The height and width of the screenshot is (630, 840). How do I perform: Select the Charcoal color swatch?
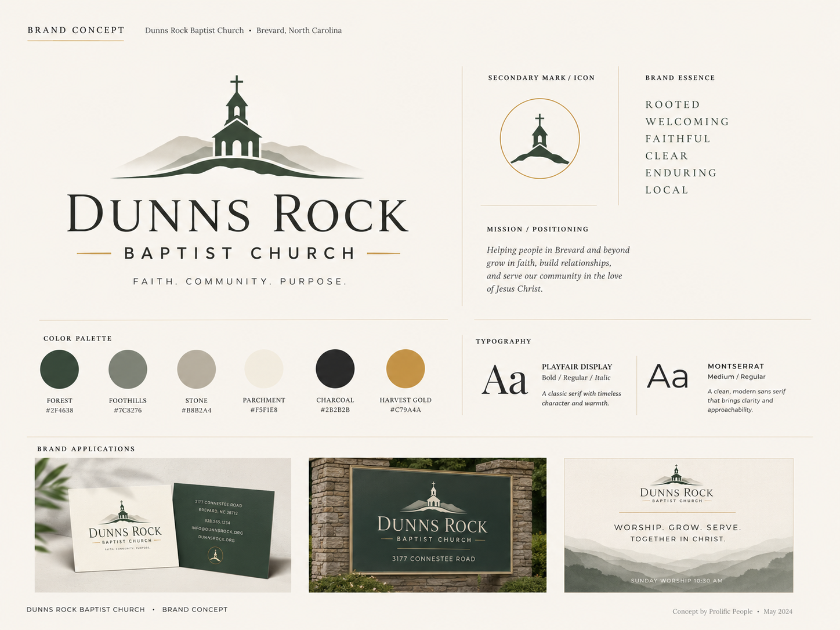point(335,369)
